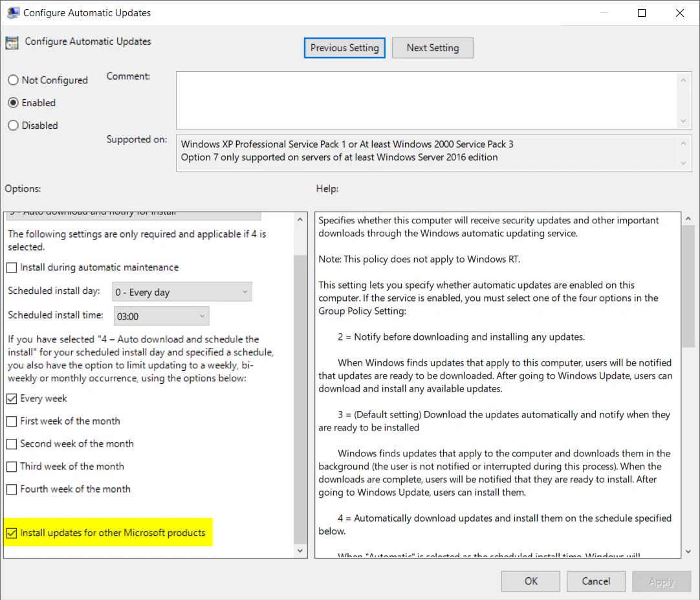Viewport: 700px width, 600px height.
Task: Close the Configure Automatic Updates window
Action: pyautogui.click(x=679, y=13)
